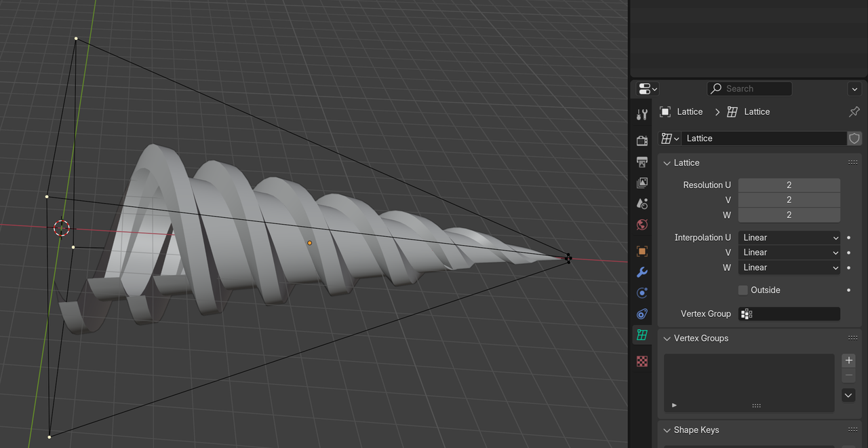Remove the selected vertex group
This screenshot has height=448, width=868.
(x=849, y=375)
